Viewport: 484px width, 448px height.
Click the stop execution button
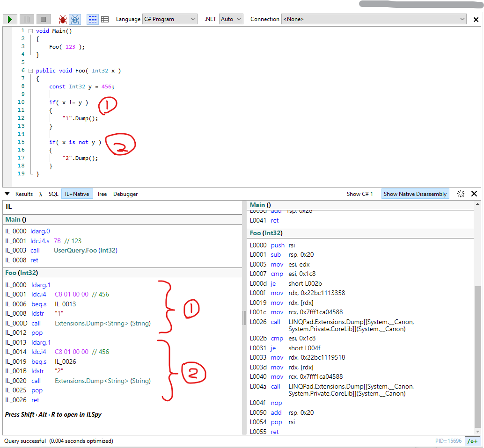click(x=43, y=20)
